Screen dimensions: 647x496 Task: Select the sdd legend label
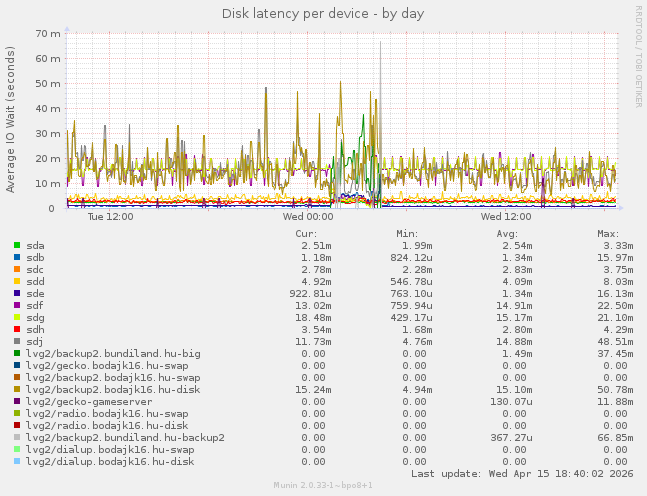35,282
